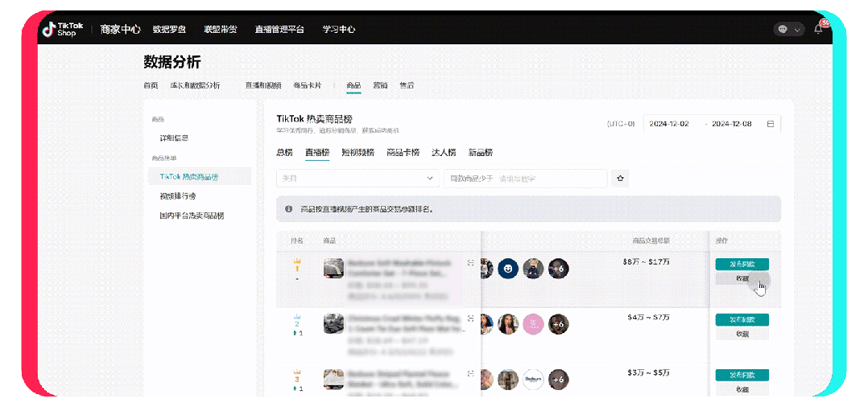Click 收藏 for the rank 2 product
868x407 pixels.
coord(742,334)
